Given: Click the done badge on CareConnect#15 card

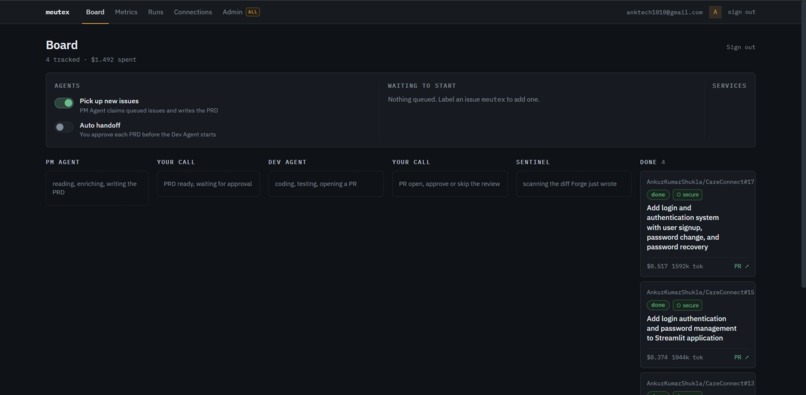Looking at the screenshot, I should pyautogui.click(x=658, y=306).
